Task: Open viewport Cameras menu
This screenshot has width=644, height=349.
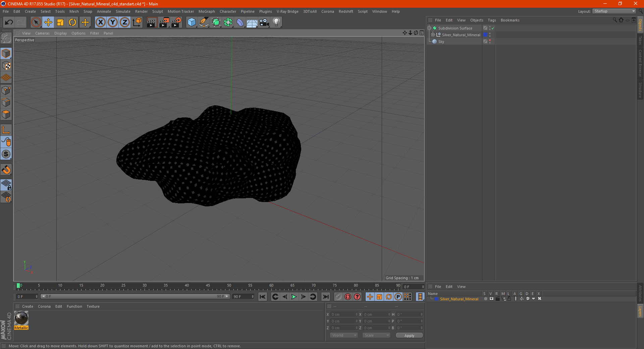Action: 42,33
